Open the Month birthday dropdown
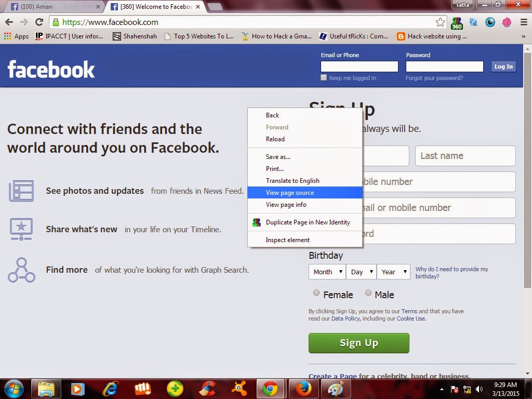Viewport: 532px width, 399px height. 327,272
